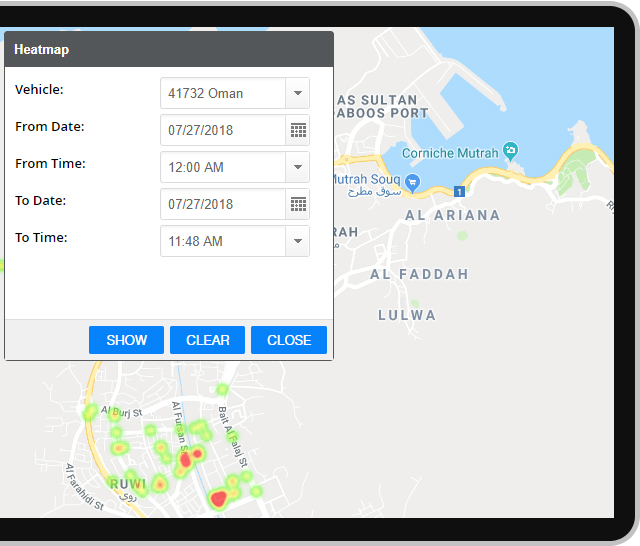
Task: Click the Mutrah Souq shopping marker
Action: 412,182
